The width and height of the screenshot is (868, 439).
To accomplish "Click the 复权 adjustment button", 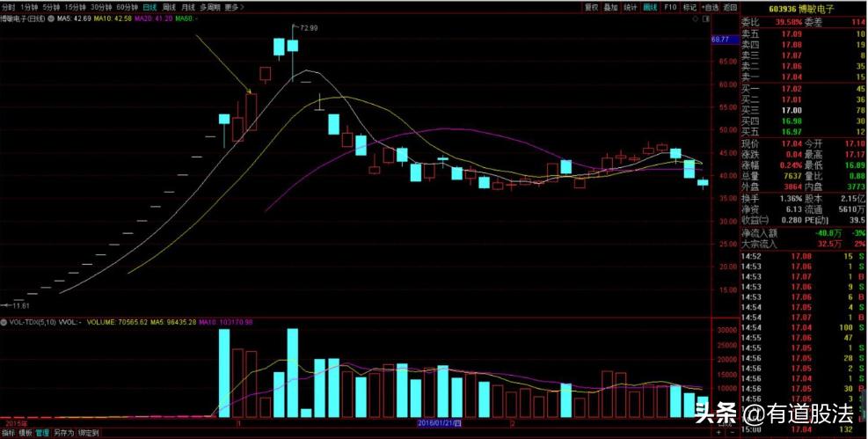I will pyautogui.click(x=592, y=7).
